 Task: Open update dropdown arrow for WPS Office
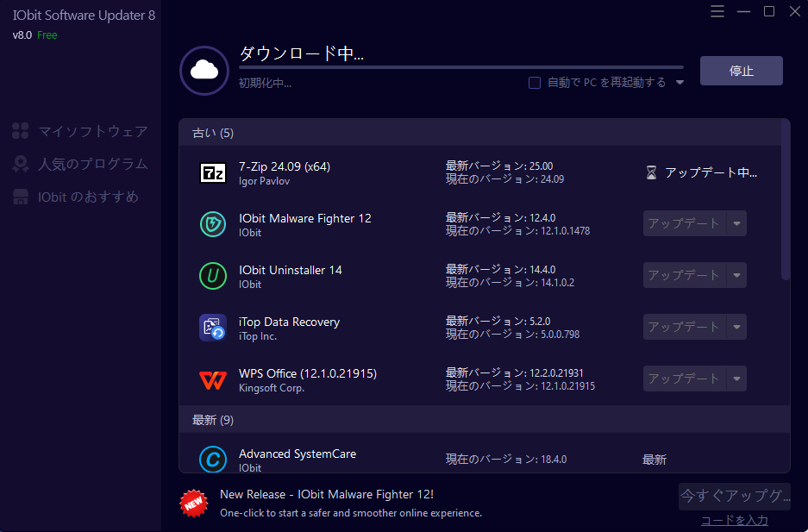737,379
